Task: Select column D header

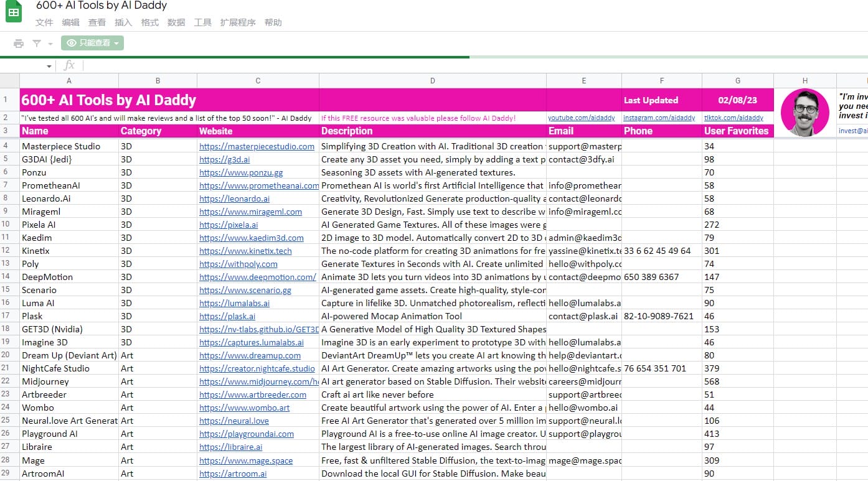Action: 433,81
